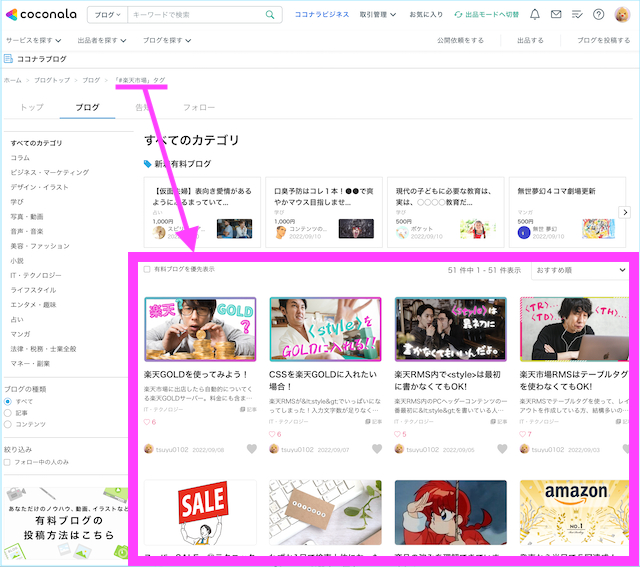The width and height of the screenshot is (640, 567).
Task: Select the すべて blog type radio
Action: pyautogui.click(x=7, y=401)
